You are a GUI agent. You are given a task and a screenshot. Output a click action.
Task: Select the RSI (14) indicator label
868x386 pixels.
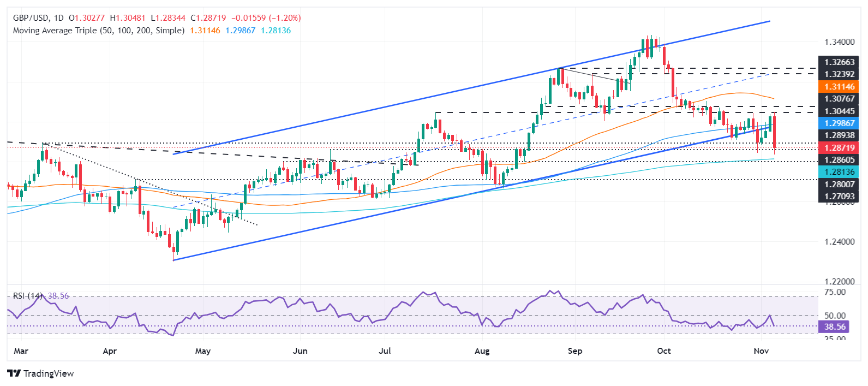(28, 296)
